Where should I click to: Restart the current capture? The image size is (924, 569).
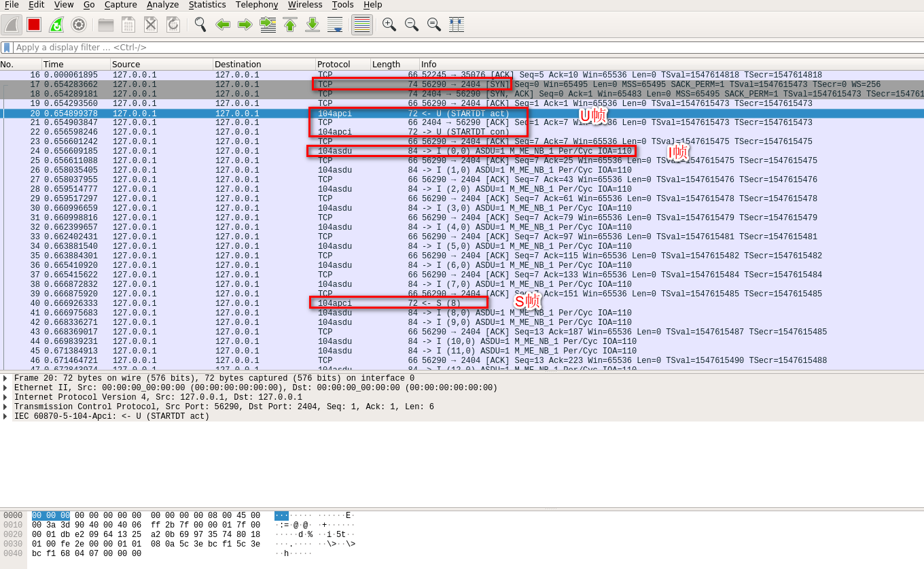coord(56,24)
